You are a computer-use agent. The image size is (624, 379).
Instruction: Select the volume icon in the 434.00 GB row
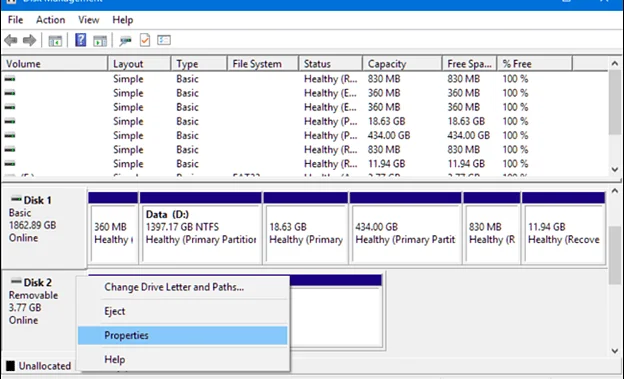10,135
